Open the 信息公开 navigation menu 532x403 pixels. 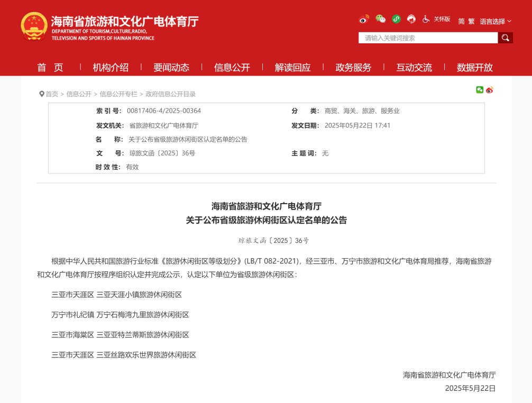click(232, 67)
